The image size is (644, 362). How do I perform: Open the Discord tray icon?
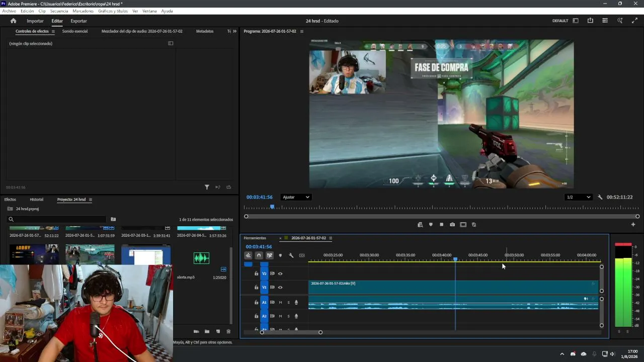coord(573,354)
